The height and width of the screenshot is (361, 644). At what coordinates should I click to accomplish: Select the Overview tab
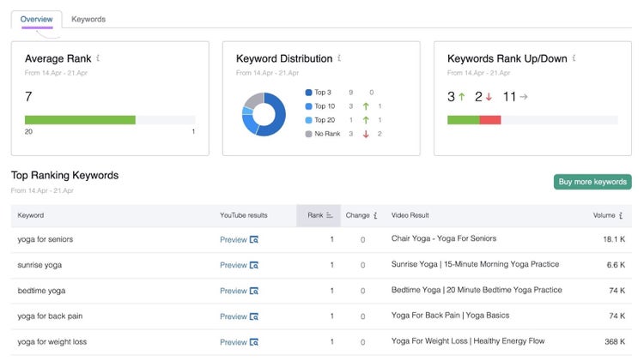pyautogui.click(x=37, y=19)
